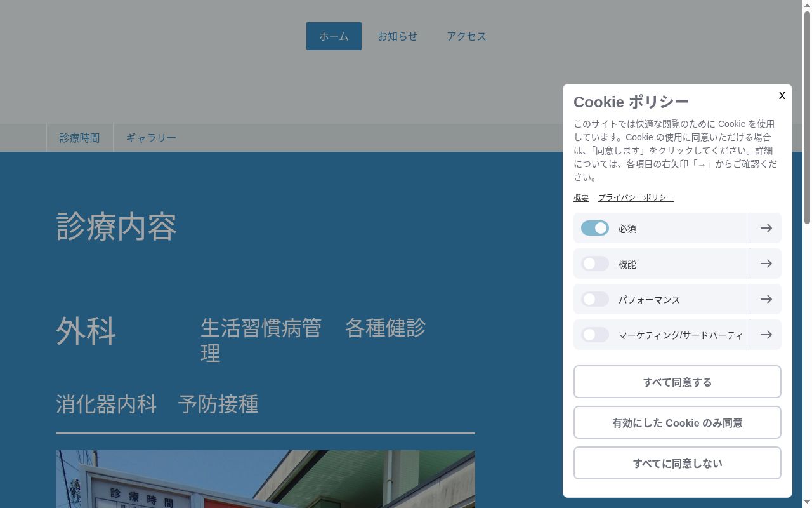Enable the マーケティング/サードパーティ cookie switch

(595, 335)
